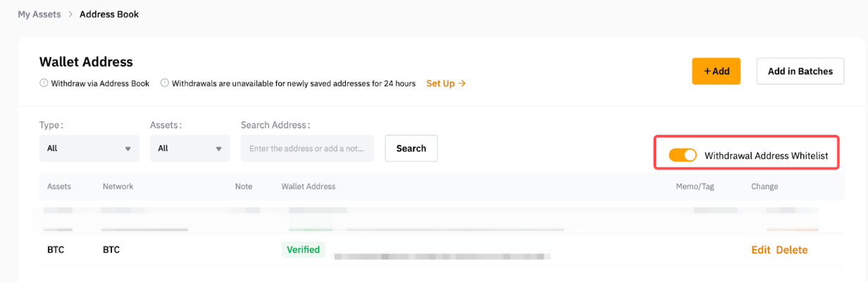Click Add in Batches button
Screen dimensions: 868x282
(800, 71)
